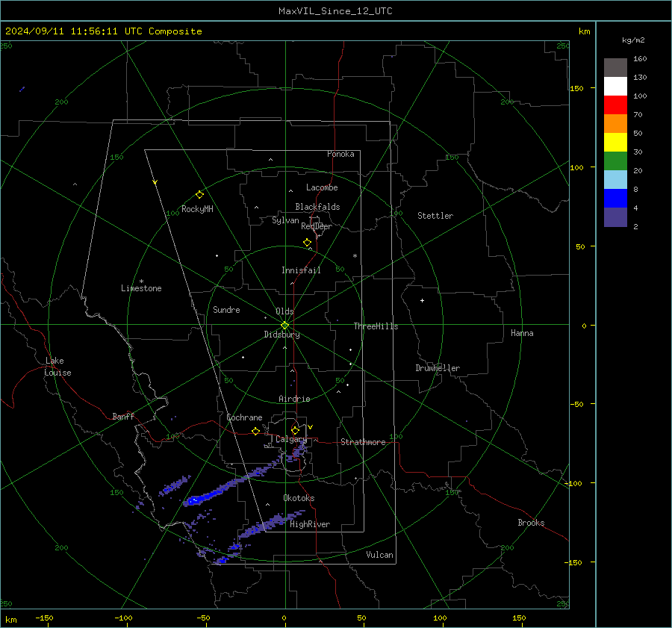Click the Limestone label
672x628 pixels.
(x=141, y=288)
